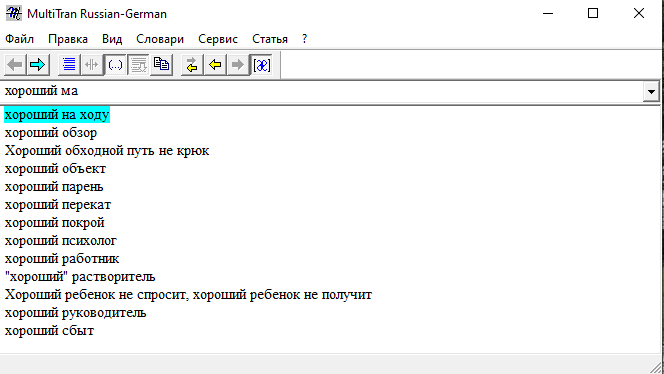Select 'хороший объект' entry
This screenshot has height=374, width=664.
click(x=55, y=169)
